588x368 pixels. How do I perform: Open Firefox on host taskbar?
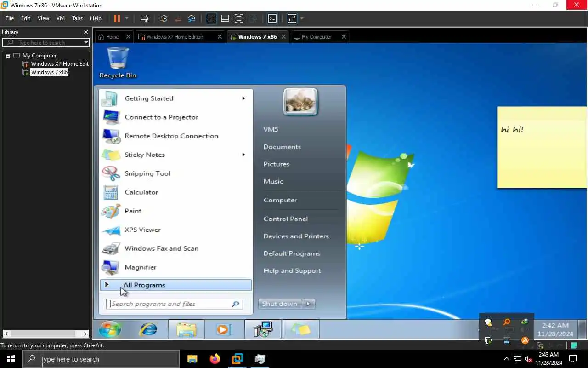click(x=215, y=359)
